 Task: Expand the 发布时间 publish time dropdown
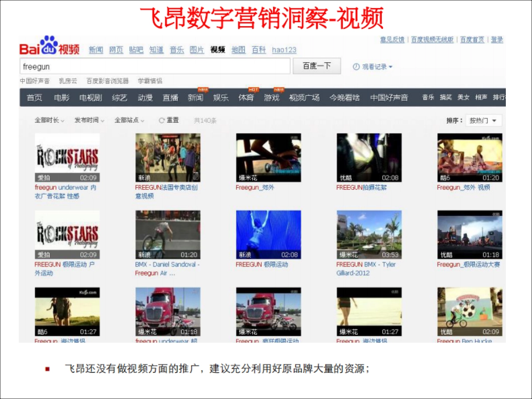[x=88, y=120]
